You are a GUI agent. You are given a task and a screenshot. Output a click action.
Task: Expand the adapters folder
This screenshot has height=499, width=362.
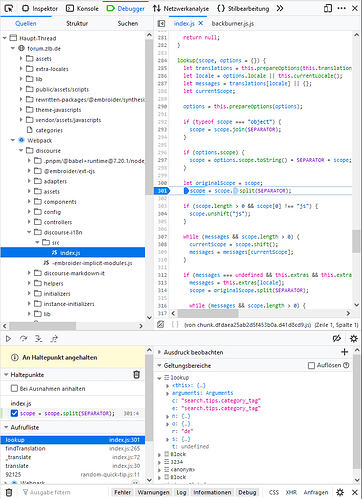[x=29, y=181]
